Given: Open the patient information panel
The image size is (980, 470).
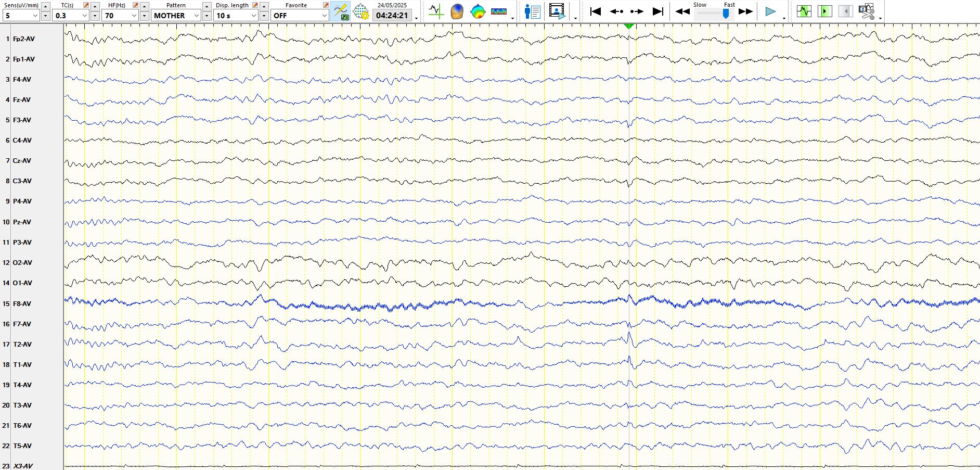Looking at the screenshot, I should coord(532,11).
